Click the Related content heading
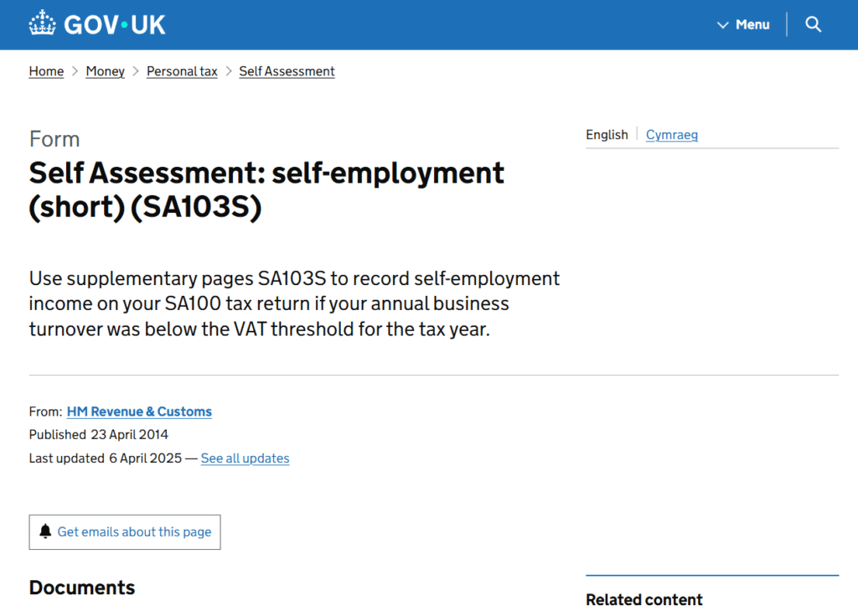858x616 pixels. [643, 599]
